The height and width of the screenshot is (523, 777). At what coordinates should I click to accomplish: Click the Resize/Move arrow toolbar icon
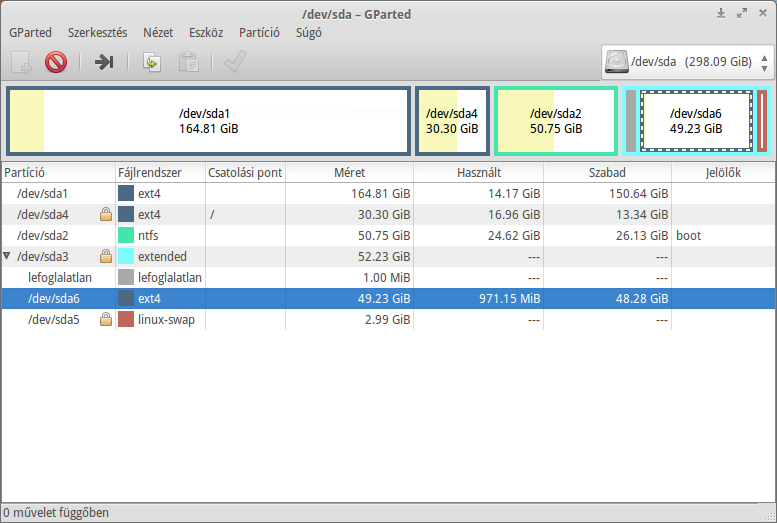(x=104, y=62)
